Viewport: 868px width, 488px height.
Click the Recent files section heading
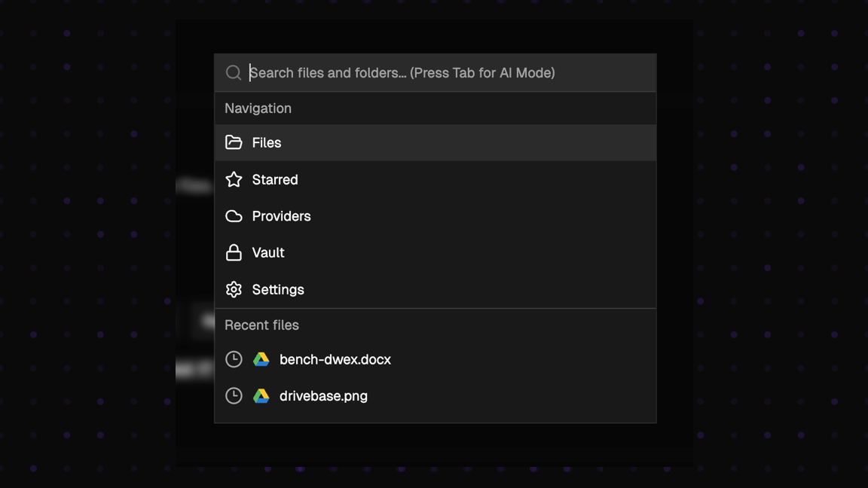coord(261,325)
